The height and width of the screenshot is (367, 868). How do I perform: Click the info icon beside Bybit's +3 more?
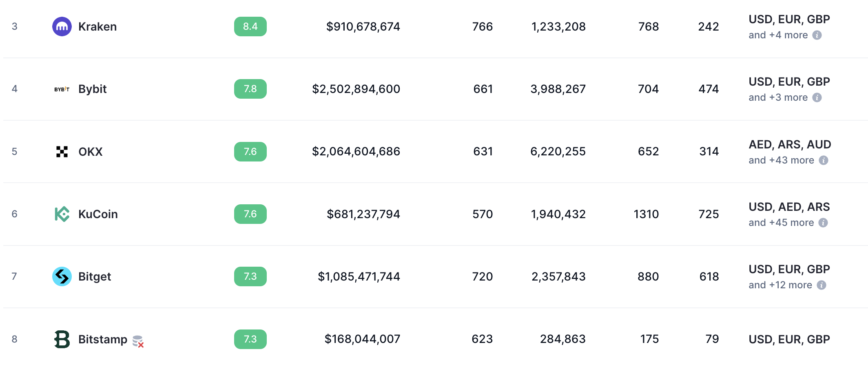(x=817, y=97)
